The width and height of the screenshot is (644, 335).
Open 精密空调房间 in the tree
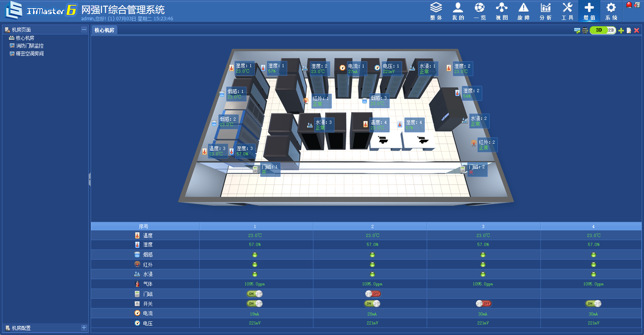[29, 53]
